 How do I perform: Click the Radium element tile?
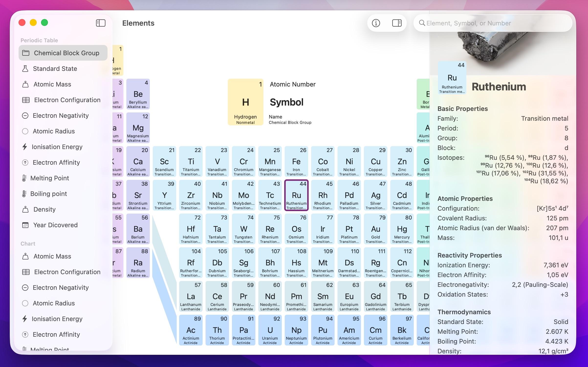click(138, 262)
